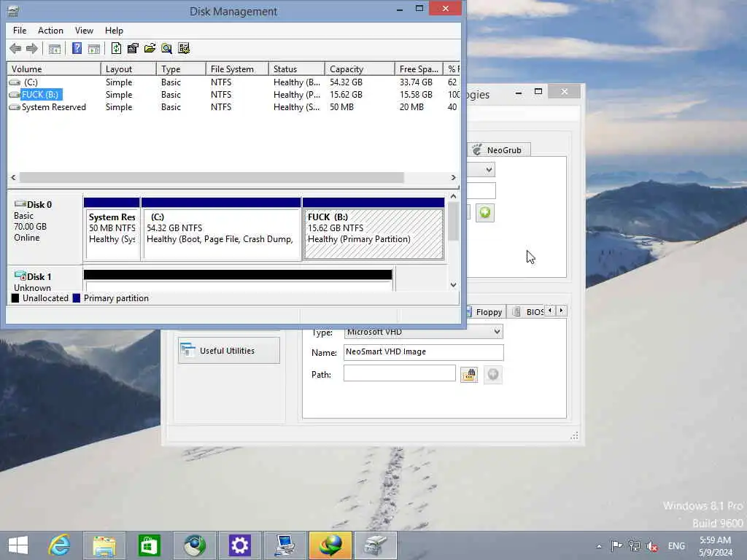Screen dimensions: 747x560
Task: Click the grey add button beside Path field
Action: pyautogui.click(x=493, y=375)
